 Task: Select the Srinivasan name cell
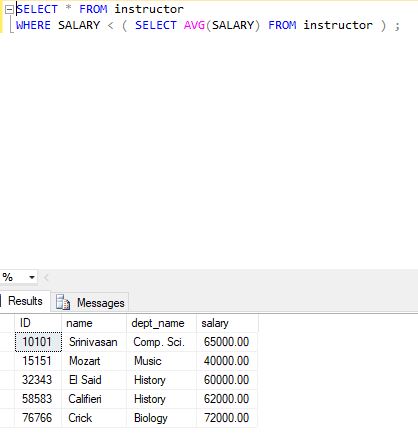(94, 342)
